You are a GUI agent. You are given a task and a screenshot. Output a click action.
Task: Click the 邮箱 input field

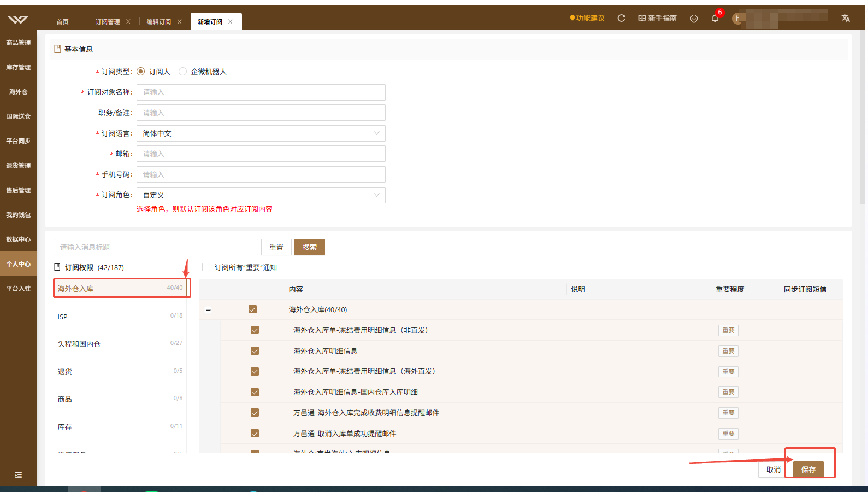pos(261,154)
